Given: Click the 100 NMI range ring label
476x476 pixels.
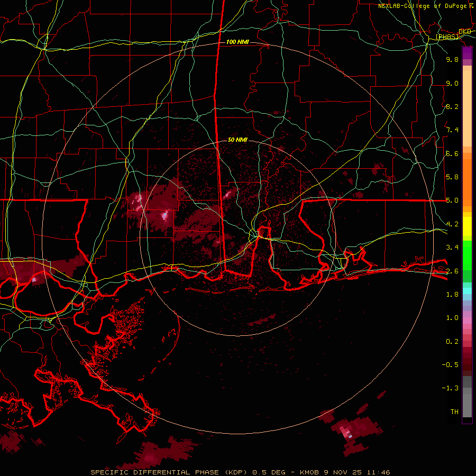Looking at the screenshot, I should click(237, 42).
